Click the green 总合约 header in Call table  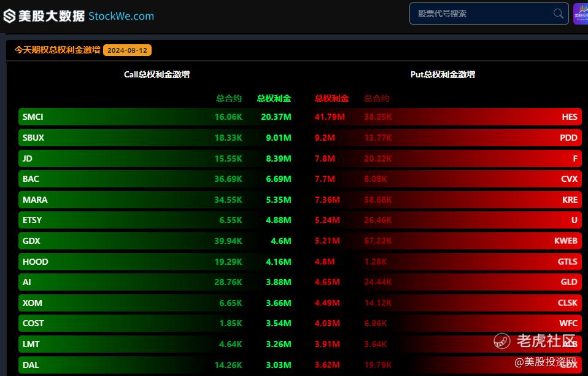[x=229, y=98]
